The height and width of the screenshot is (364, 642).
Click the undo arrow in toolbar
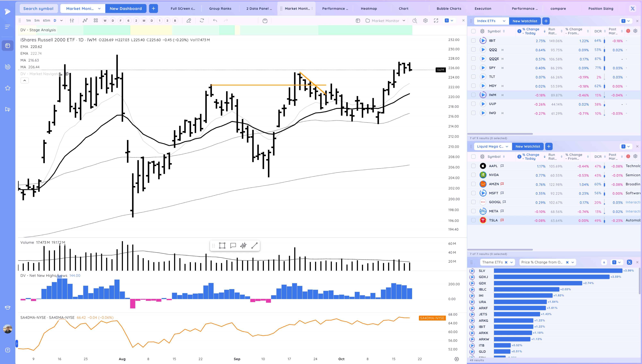pyautogui.click(x=215, y=21)
